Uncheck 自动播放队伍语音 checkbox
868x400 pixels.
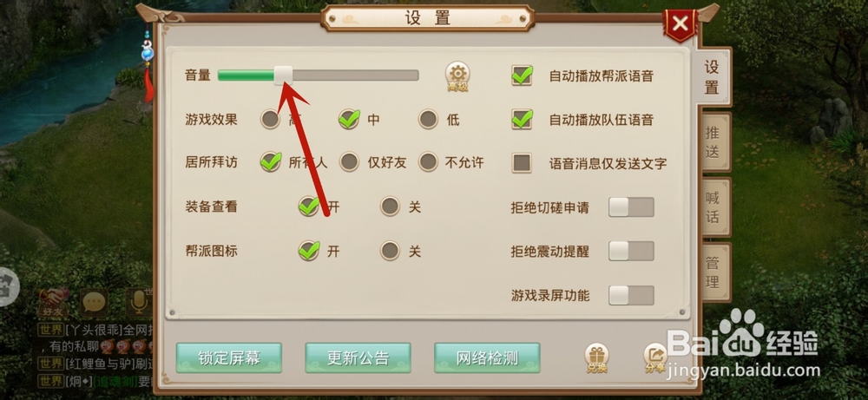pos(522,120)
